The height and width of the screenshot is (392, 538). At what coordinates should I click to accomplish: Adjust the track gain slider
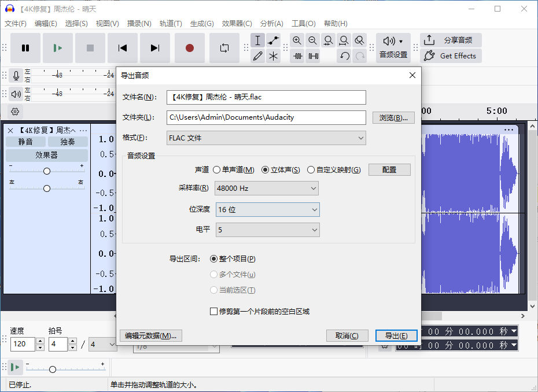(x=46, y=171)
